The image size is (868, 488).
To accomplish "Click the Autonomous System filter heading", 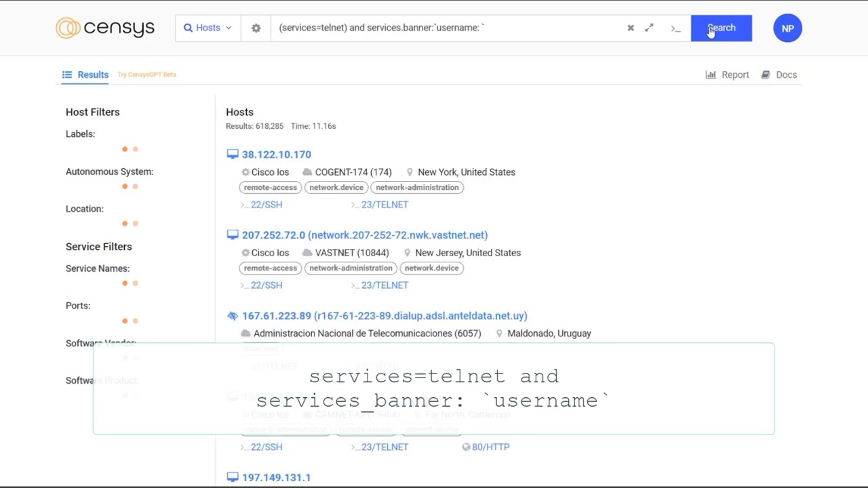I will click(x=109, y=171).
